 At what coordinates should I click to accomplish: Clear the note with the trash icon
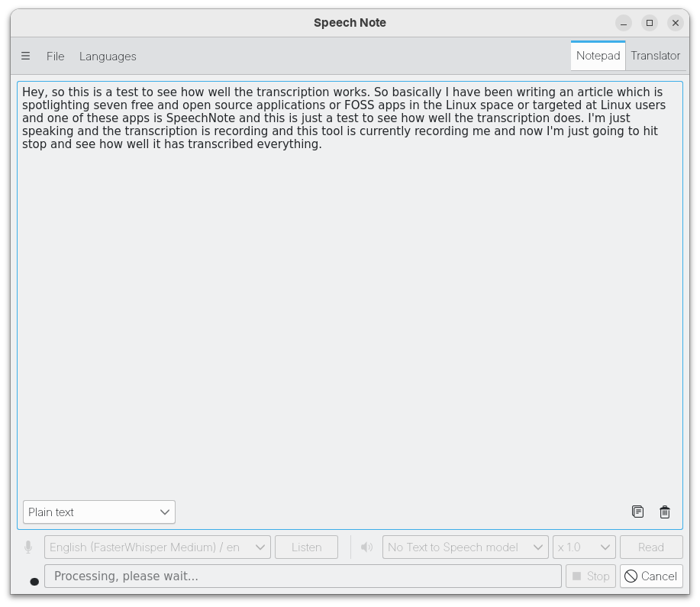point(665,512)
